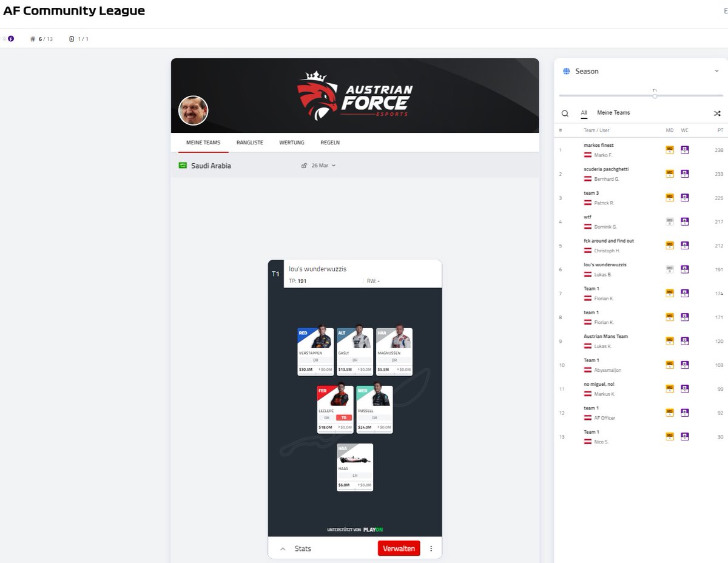Viewport: 728px width, 563px height.
Task: Click the MD chip for Austrian Mans Team
Action: point(670,341)
